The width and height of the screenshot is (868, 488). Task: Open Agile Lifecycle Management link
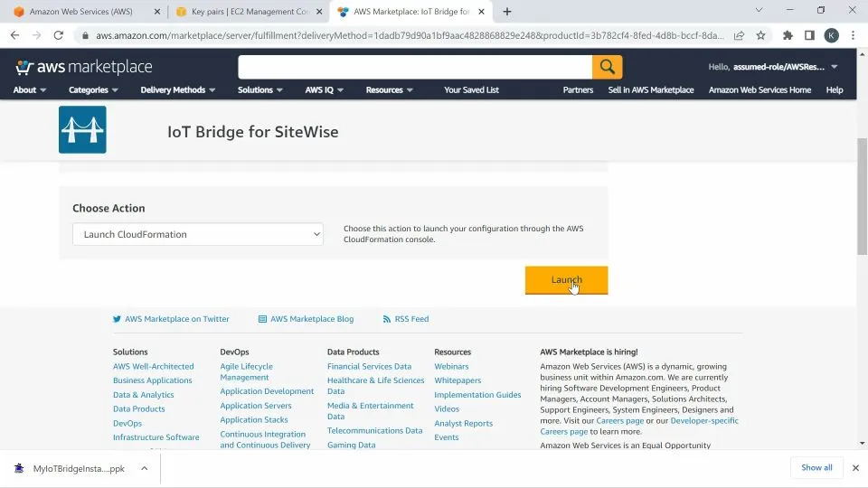(246, 371)
